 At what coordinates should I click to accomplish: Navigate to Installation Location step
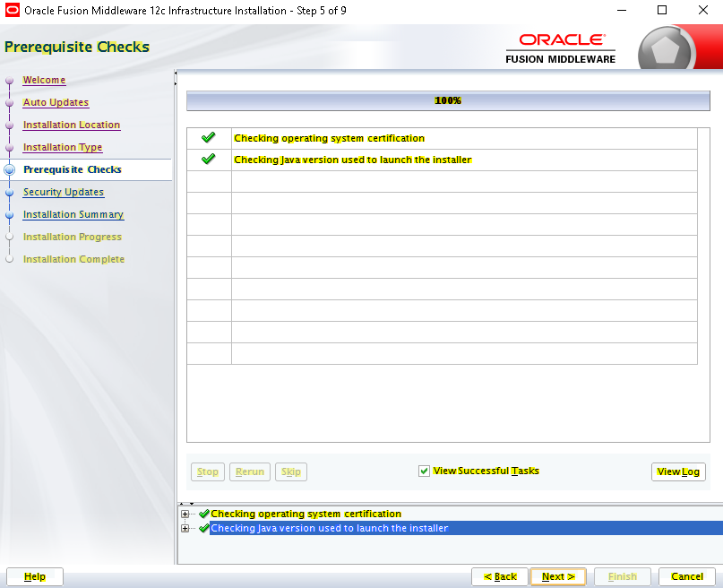click(72, 125)
